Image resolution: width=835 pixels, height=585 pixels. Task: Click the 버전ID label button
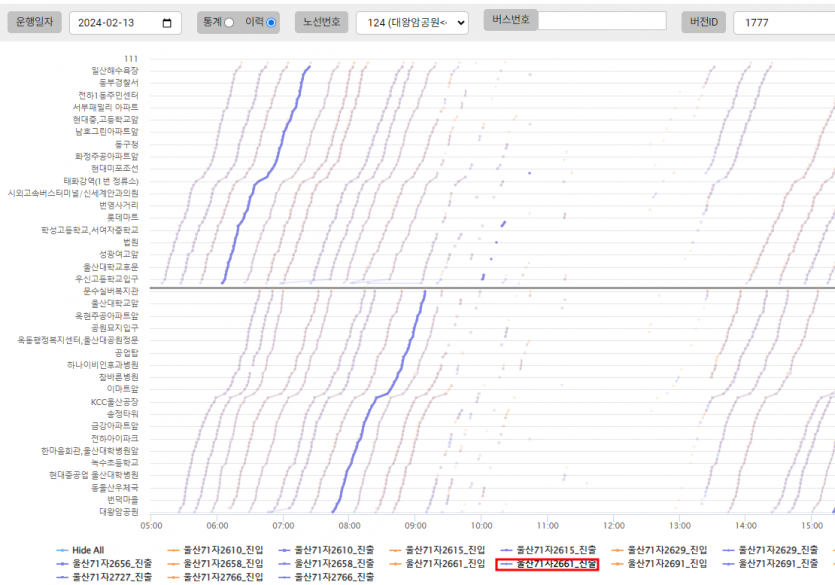pos(703,22)
